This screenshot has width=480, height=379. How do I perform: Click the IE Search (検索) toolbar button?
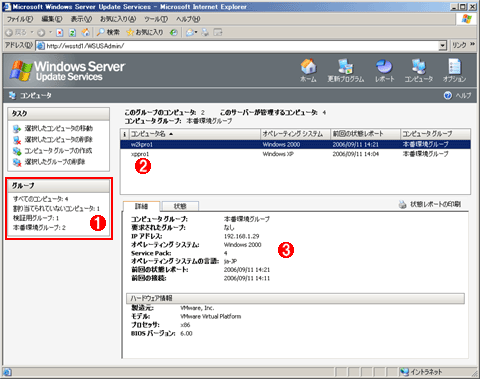tap(108, 32)
